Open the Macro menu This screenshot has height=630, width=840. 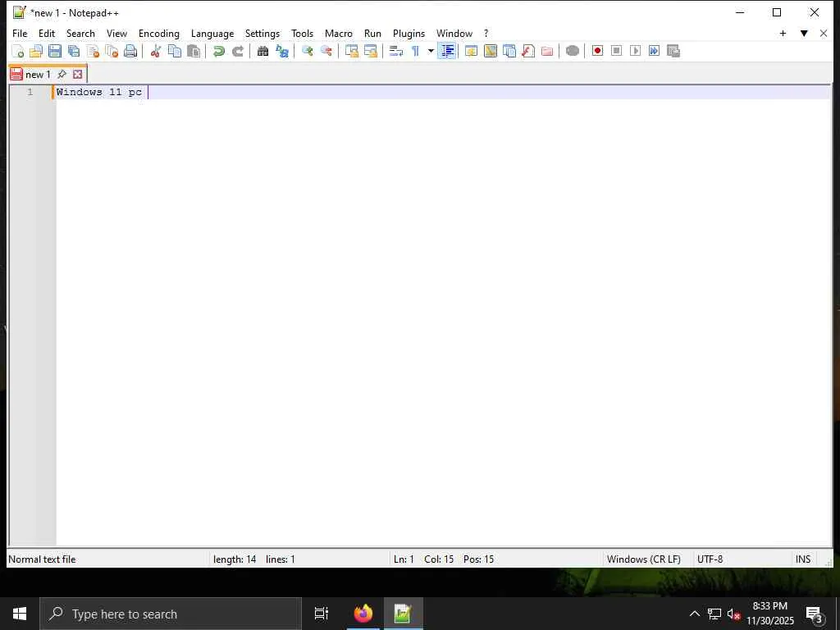click(x=339, y=33)
